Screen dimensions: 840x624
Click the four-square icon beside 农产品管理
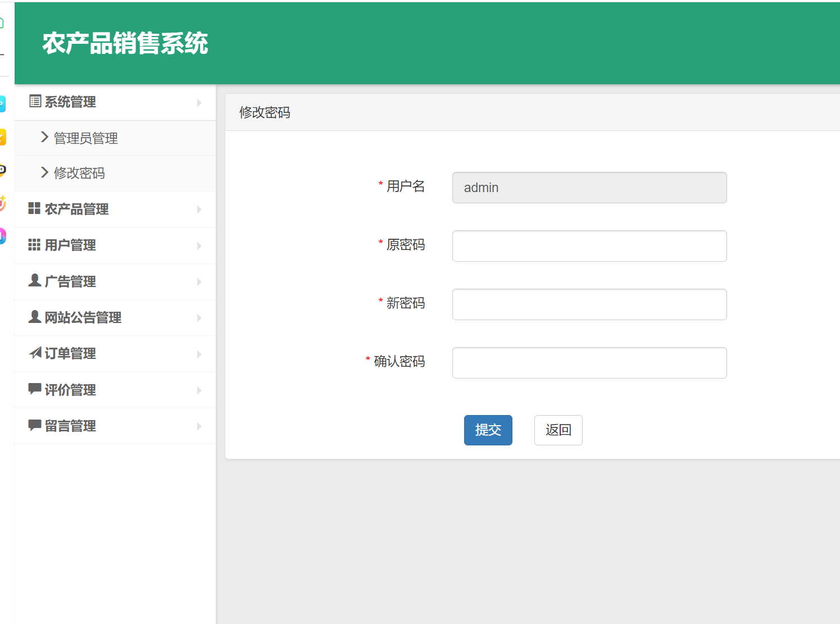(x=34, y=208)
